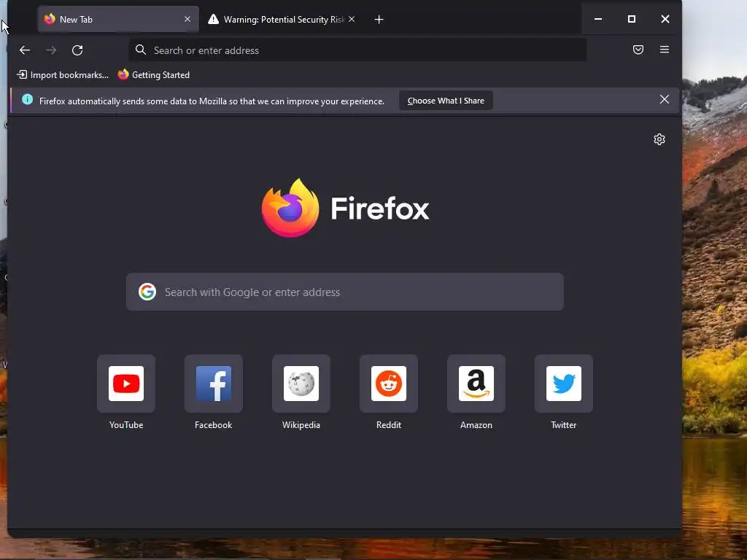Click Import bookmarks in bookmarks toolbar
This screenshot has width=747, height=560.
[x=63, y=75]
